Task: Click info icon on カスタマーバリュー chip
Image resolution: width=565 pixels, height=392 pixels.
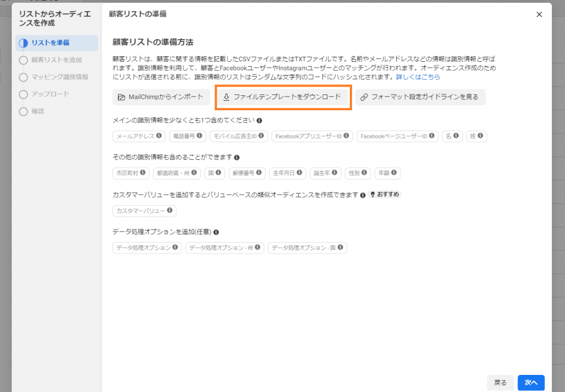Action: 170,211
